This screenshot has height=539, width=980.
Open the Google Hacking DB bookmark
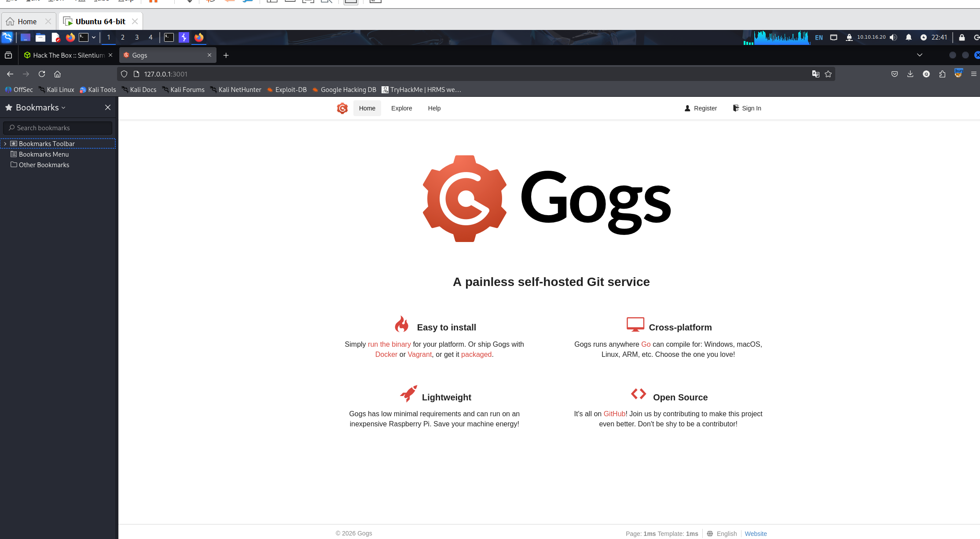pyautogui.click(x=344, y=90)
